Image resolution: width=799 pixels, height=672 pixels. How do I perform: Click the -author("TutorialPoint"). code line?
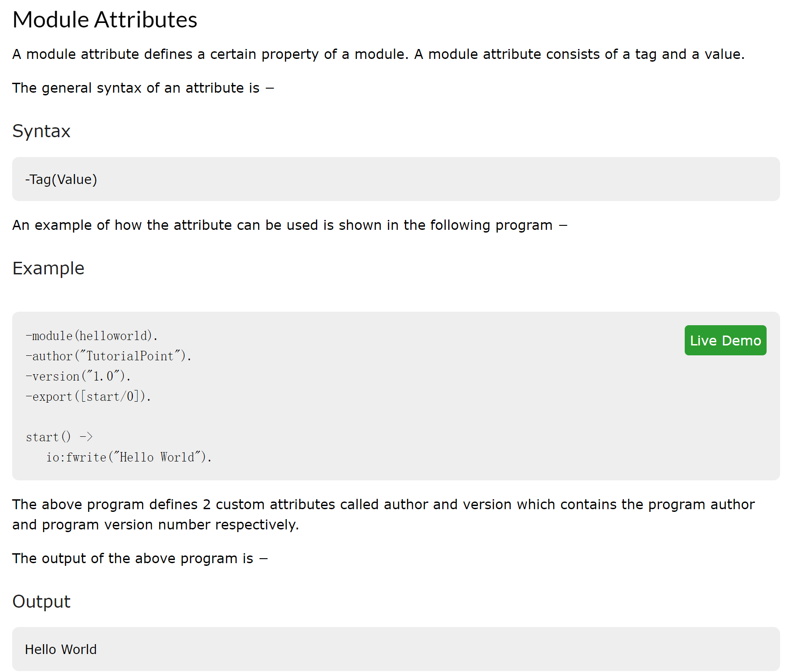(108, 356)
